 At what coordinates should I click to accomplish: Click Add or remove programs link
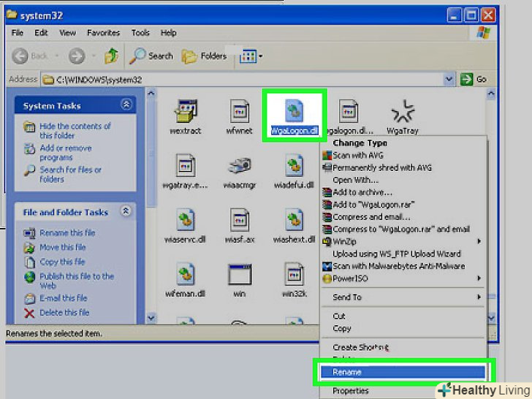click(x=66, y=153)
